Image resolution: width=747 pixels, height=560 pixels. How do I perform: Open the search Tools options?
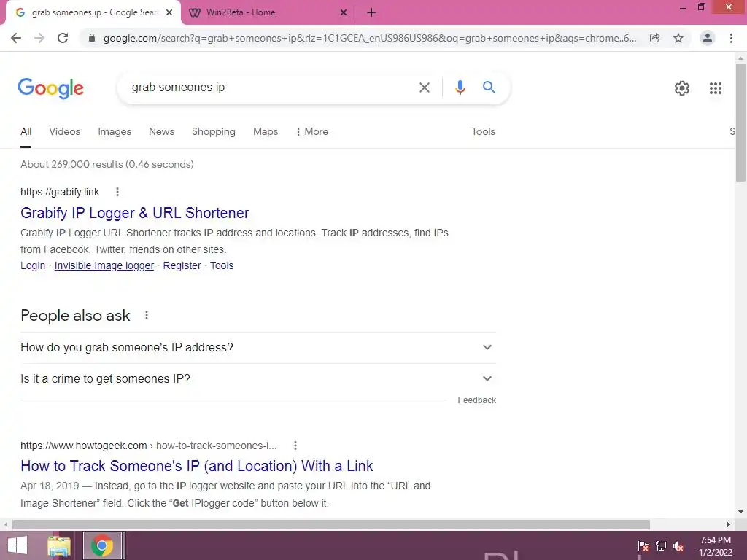(483, 132)
